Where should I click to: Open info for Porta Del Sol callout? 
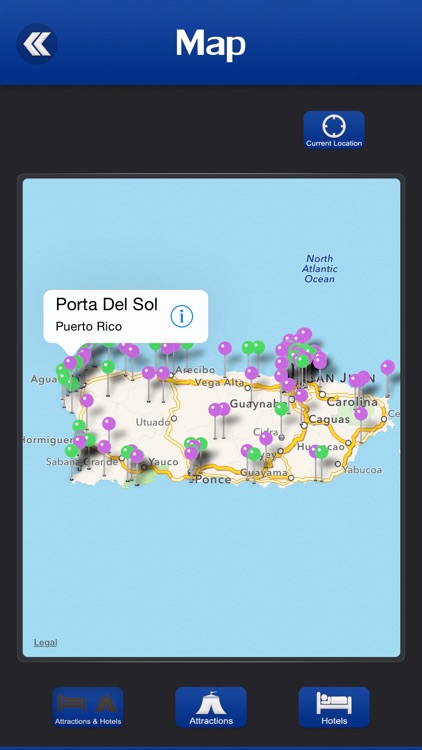tap(181, 316)
